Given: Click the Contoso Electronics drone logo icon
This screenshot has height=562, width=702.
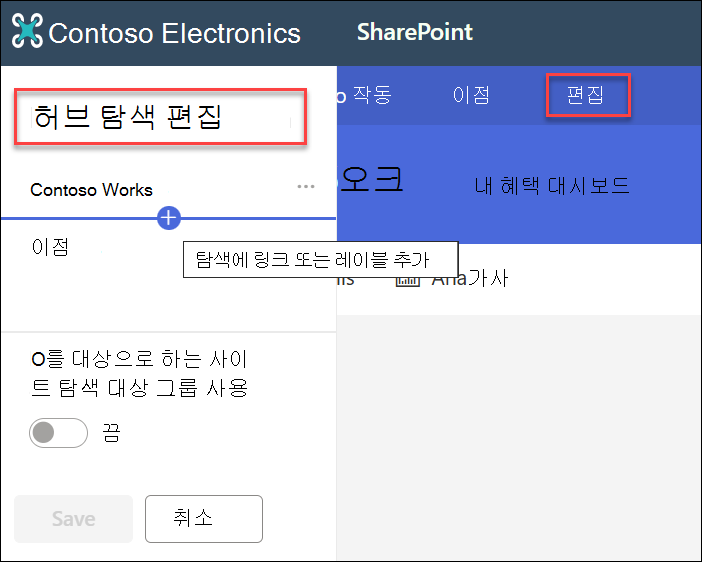Looking at the screenshot, I should [27, 30].
